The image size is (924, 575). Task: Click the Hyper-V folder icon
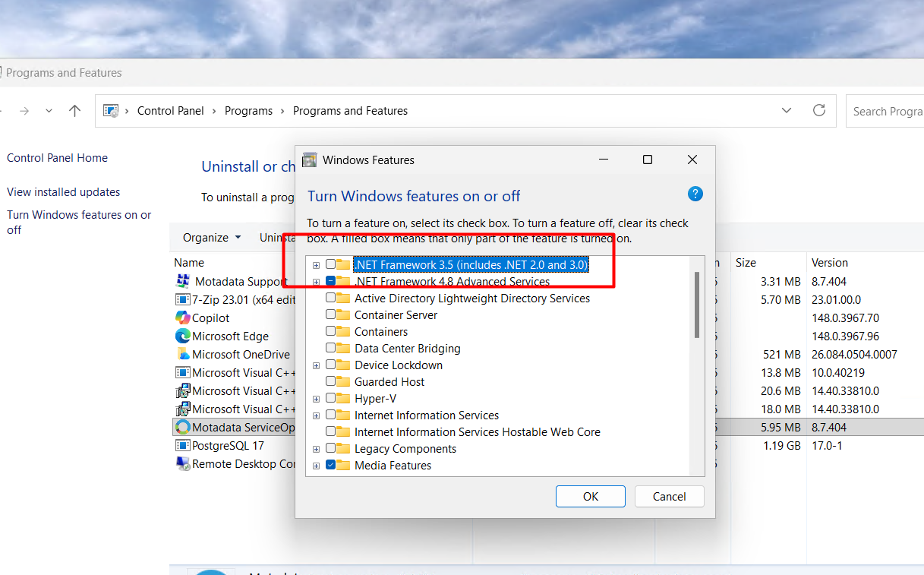point(343,399)
